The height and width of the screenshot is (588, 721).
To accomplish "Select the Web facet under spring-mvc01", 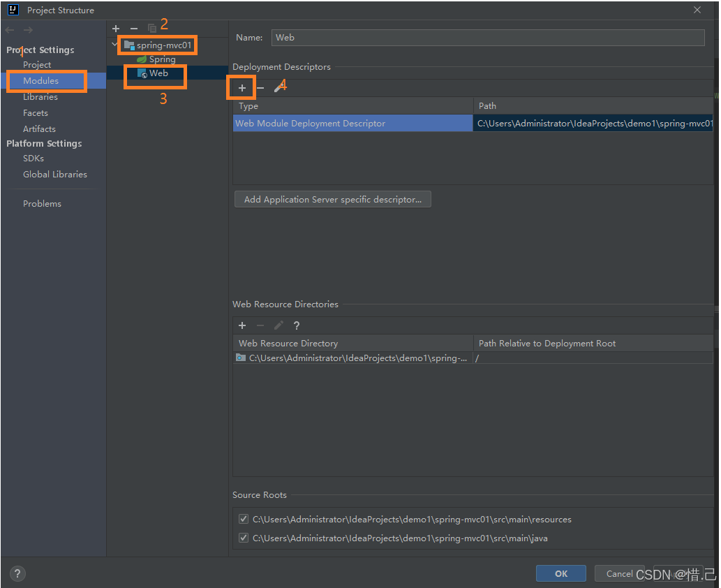I will coord(153,73).
